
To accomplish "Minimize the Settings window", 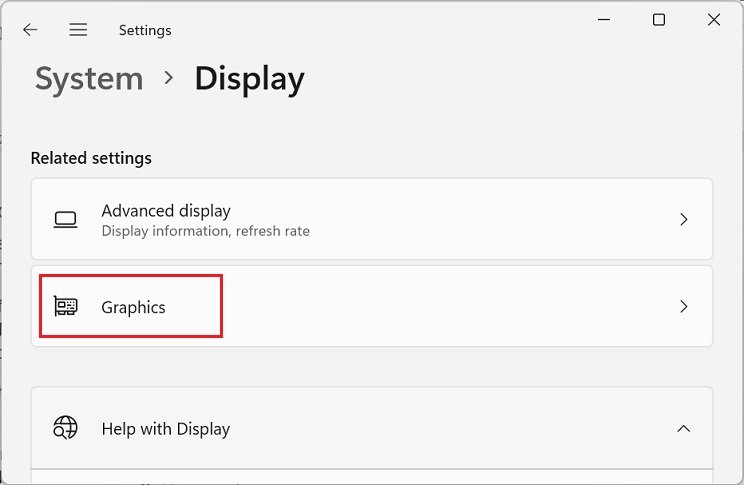I will [x=604, y=20].
